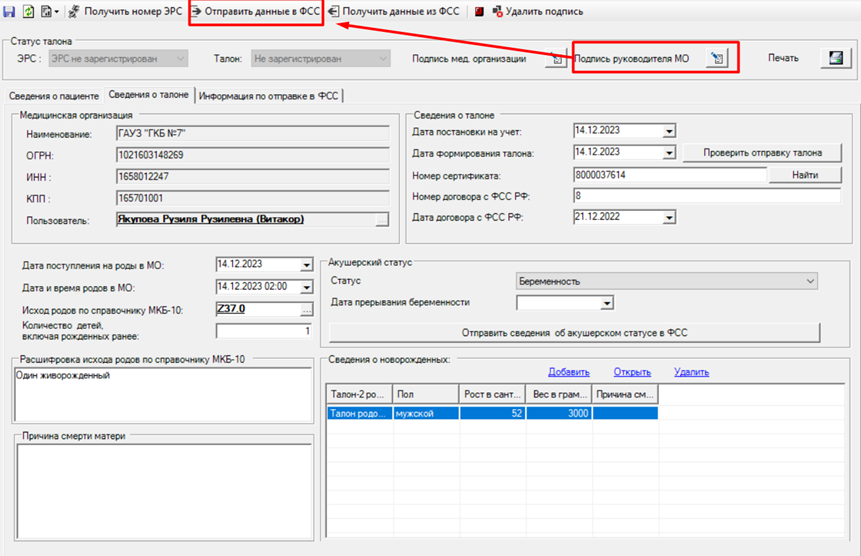The width and height of the screenshot is (861, 556).
Task: Click Отправить данные в ФСС toolbar button
Action: pyautogui.click(x=256, y=12)
